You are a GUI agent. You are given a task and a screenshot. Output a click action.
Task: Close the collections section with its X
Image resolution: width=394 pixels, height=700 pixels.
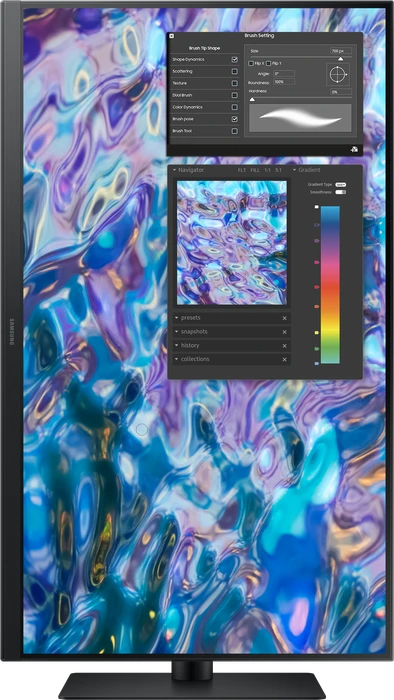click(x=284, y=360)
